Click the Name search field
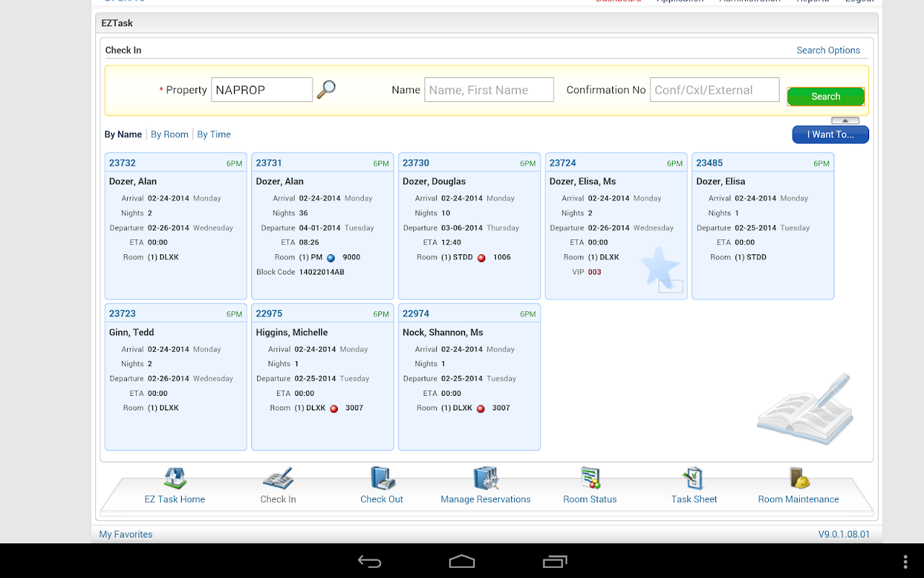924x578 pixels. coord(489,90)
